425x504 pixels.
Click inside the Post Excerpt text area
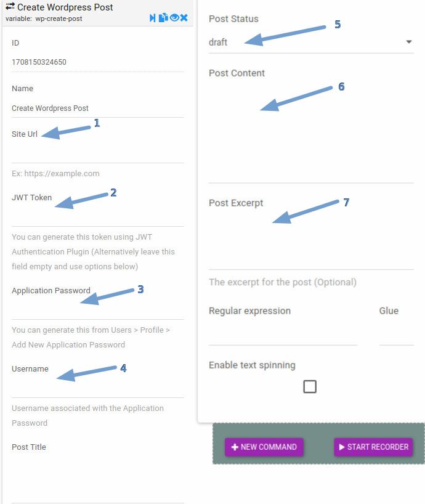pyautogui.click(x=311, y=240)
